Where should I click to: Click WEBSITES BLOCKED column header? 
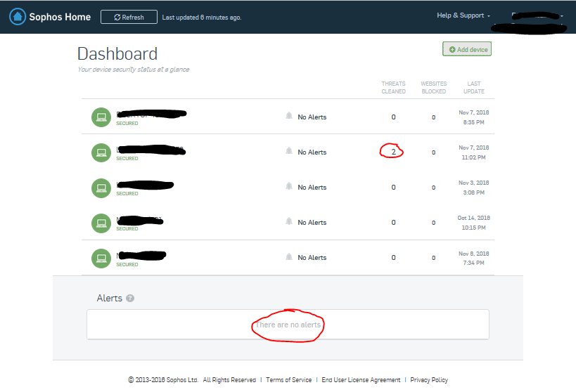tap(433, 87)
